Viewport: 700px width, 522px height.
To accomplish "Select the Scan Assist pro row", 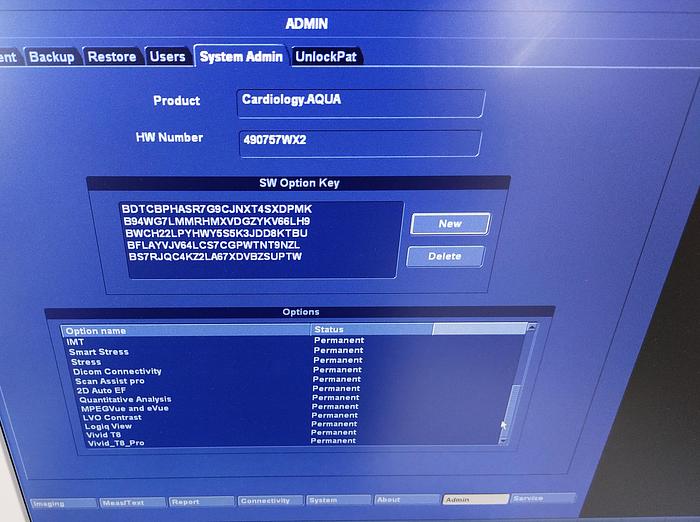I will [x=292, y=380].
